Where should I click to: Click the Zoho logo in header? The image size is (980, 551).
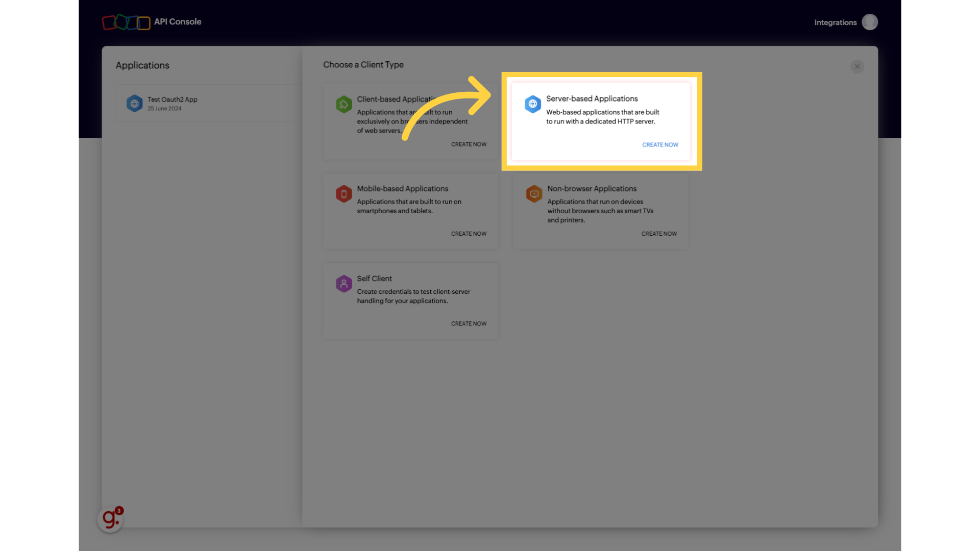tap(126, 22)
